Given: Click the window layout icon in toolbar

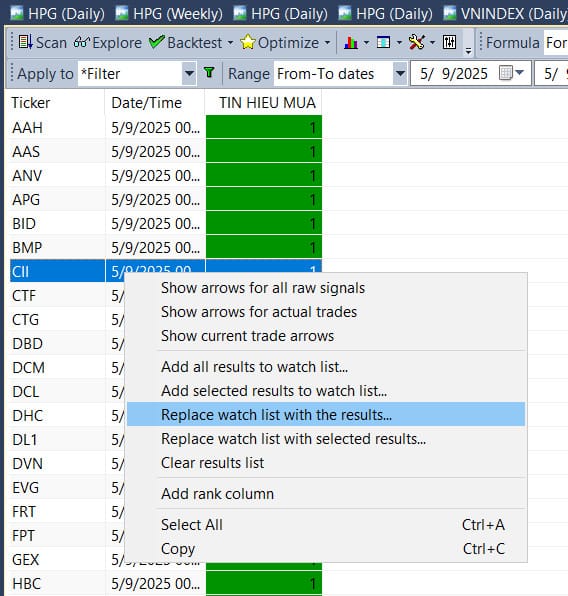Looking at the screenshot, I should pyautogui.click(x=383, y=43).
